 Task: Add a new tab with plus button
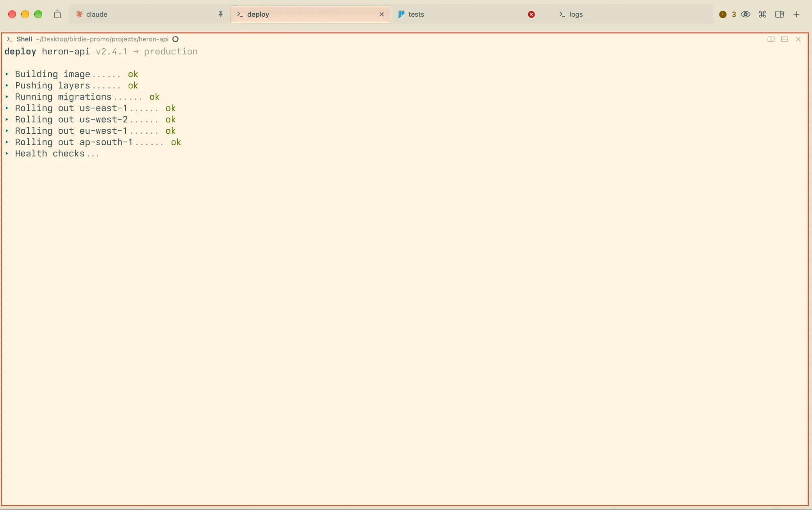(x=797, y=14)
